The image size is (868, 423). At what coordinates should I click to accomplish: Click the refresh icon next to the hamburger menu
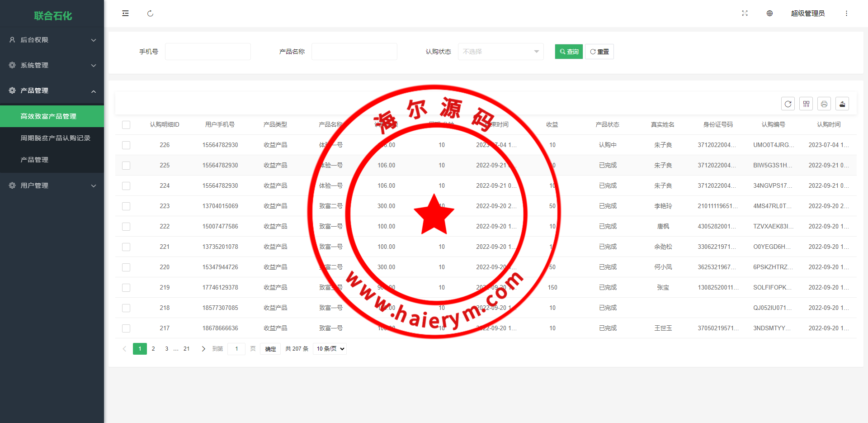(x=150, y=14)
